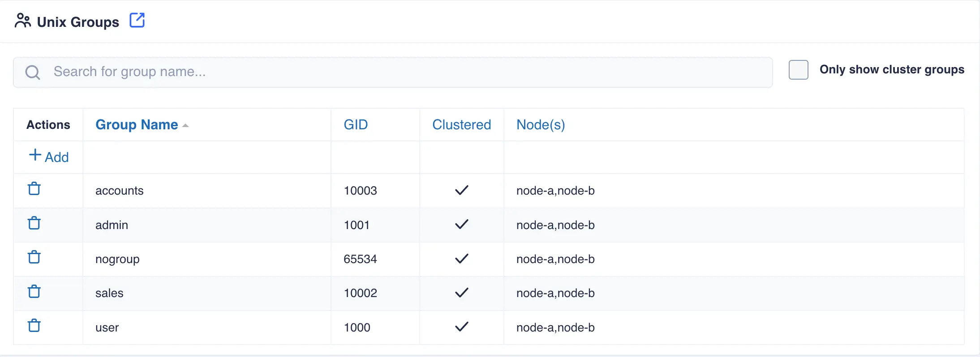Enable Only show cluster groups checkbox
Screen dimensions: 980x357
pos(798,70)
